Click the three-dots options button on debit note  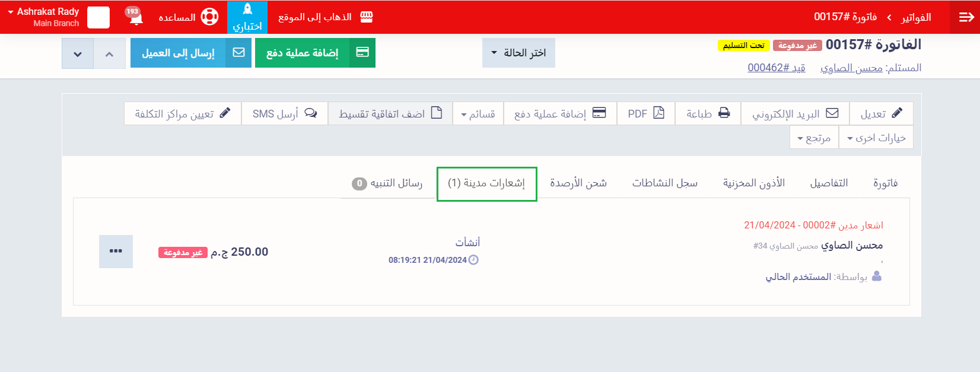click(116, 252)
